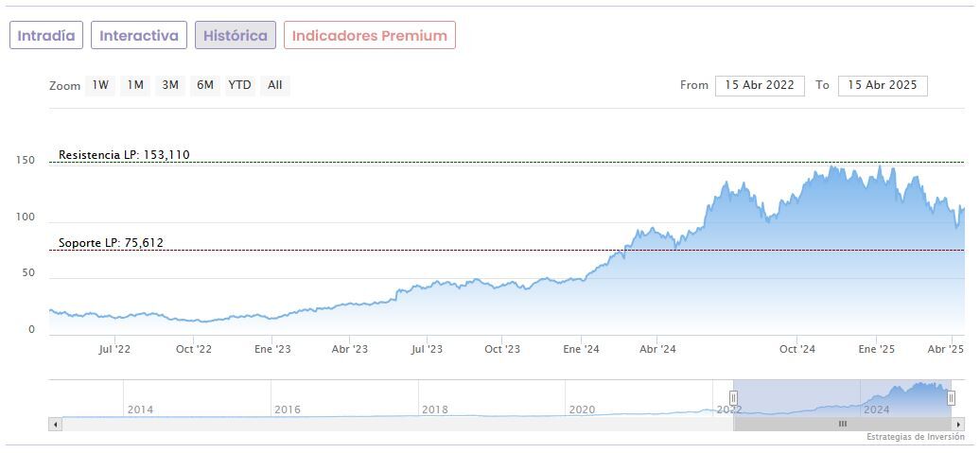Edit the From date field
Viewport: 980px width, 453px height.
(760, 85)
